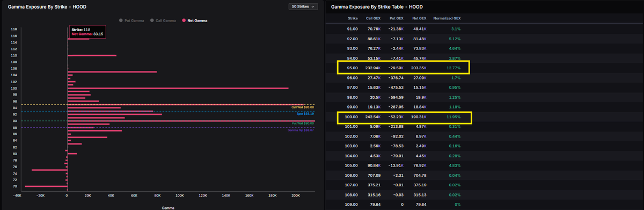Click Call GEX value 20.5K

click(x=375, y=97)
